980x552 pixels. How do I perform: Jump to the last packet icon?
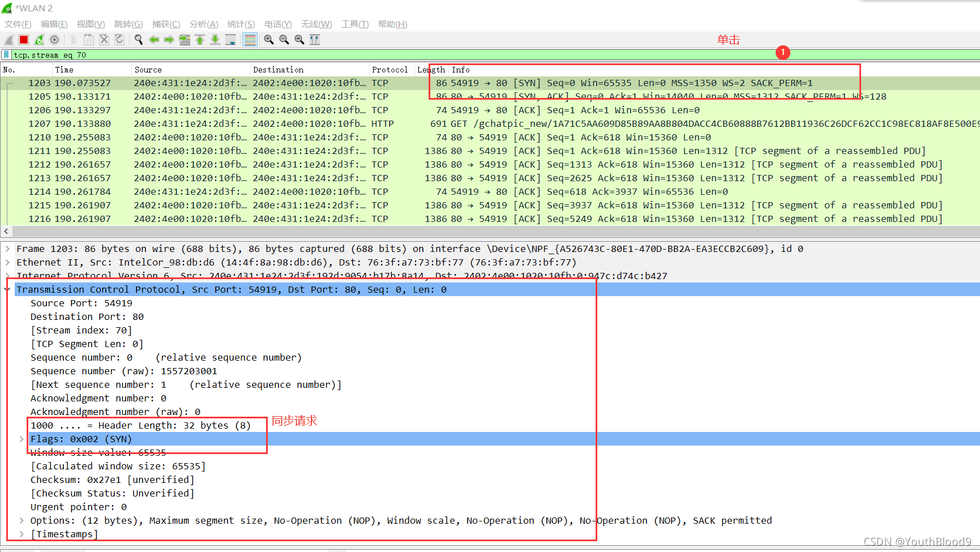coord(215,40)
